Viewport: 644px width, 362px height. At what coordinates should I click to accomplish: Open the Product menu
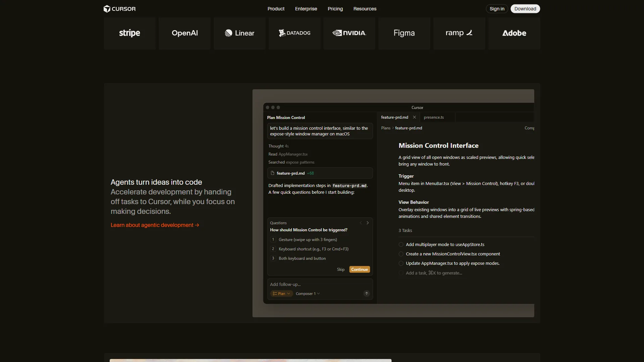[276, 9]
